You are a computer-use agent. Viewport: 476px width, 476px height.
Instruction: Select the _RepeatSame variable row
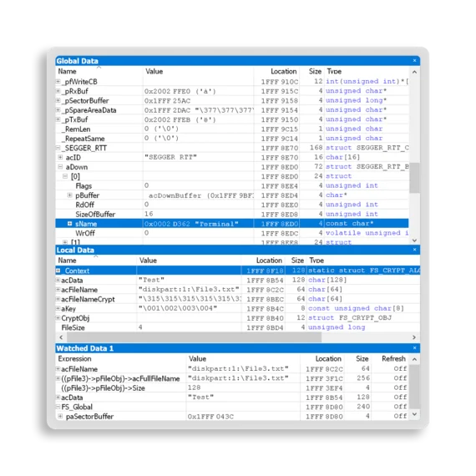tap(232, 139)
